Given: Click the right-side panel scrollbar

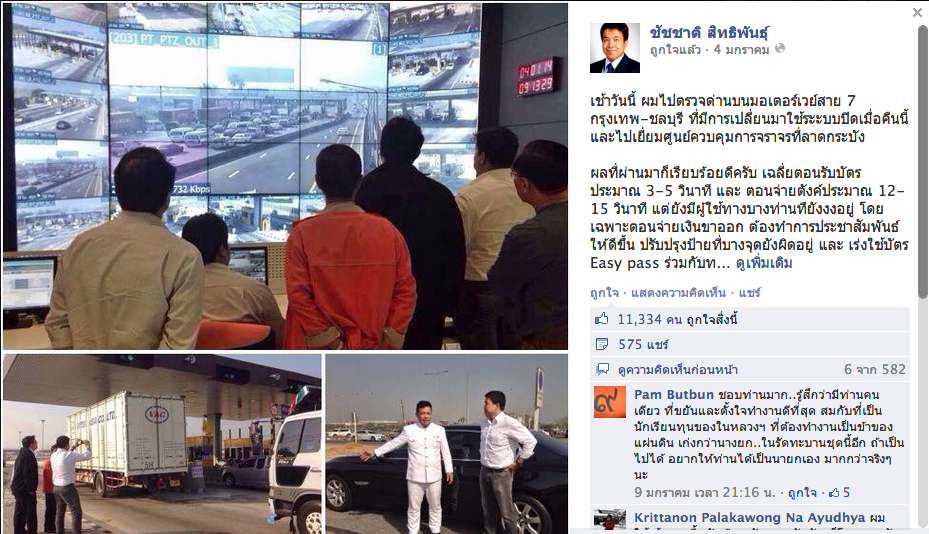Looking at the screenshot, I should click(x=922, y=160).
